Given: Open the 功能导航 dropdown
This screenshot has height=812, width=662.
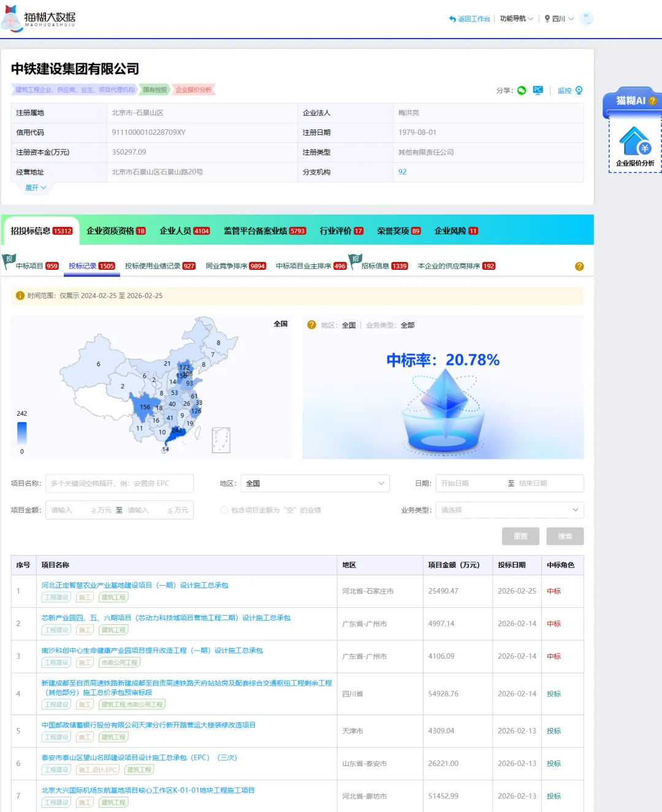Looking at the screenshot, I should 516,19.
